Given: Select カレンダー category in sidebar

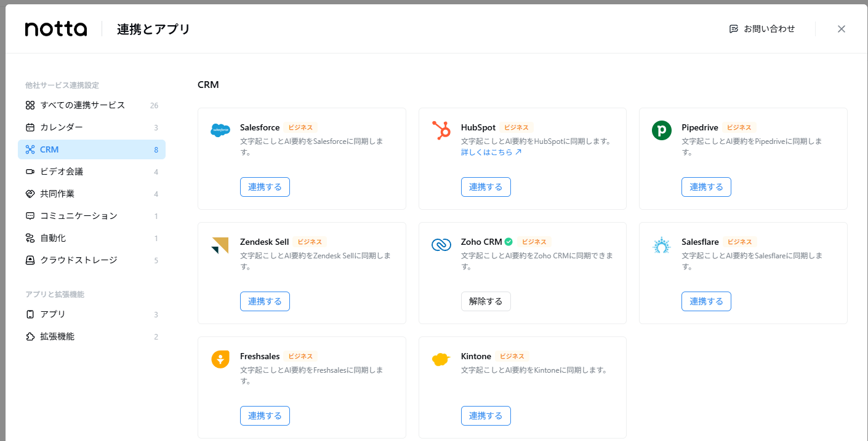Looking at the screenshot, I should [92, 127].
